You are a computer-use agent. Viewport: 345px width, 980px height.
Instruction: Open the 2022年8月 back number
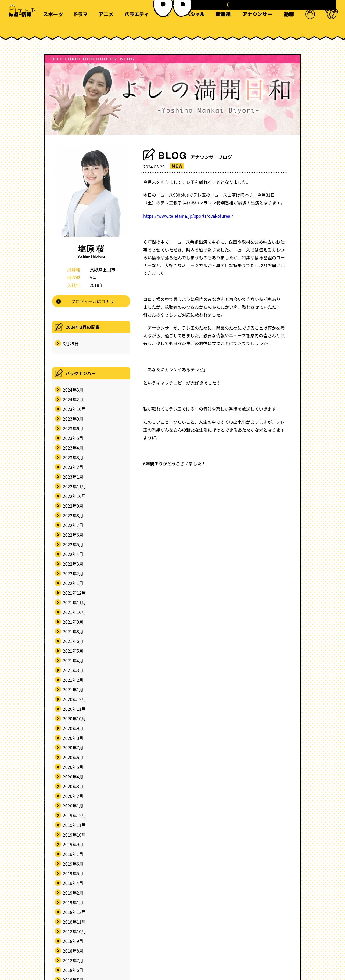pos(73,515)
